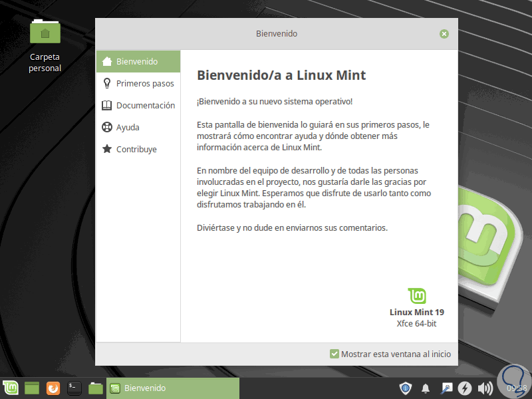The height and width of the screenshot is (399, 532).
Task: Click the lightbulb icon for Primeros pasos
Action: pyautogui.click(x=106, y=83)
